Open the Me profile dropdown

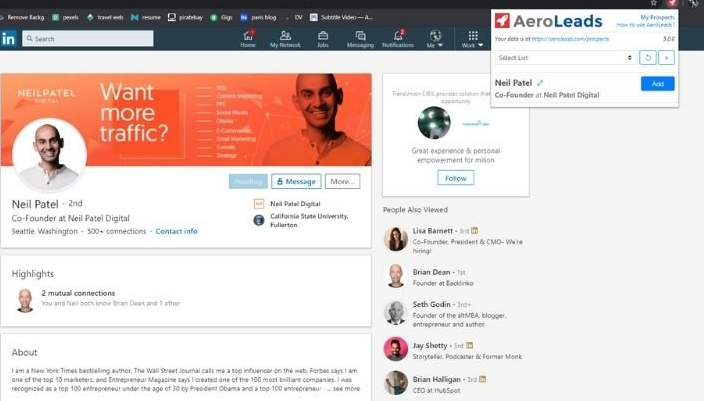435,39
